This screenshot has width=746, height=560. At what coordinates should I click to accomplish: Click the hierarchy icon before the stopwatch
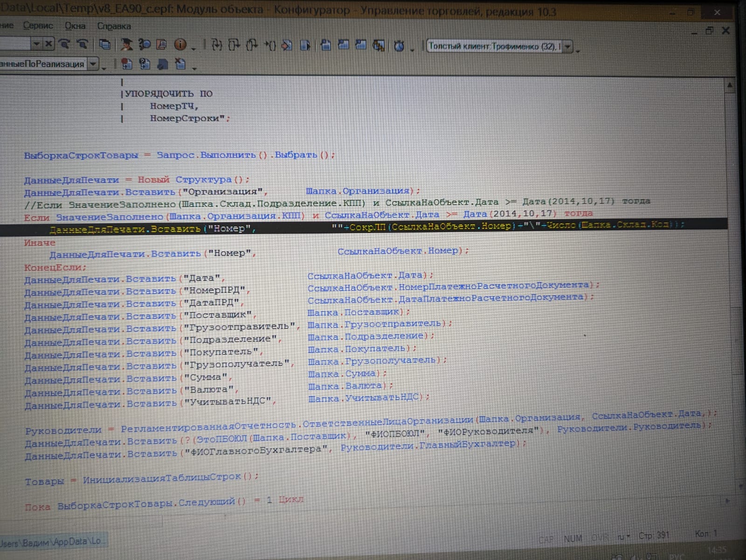[x=379, y=46]
